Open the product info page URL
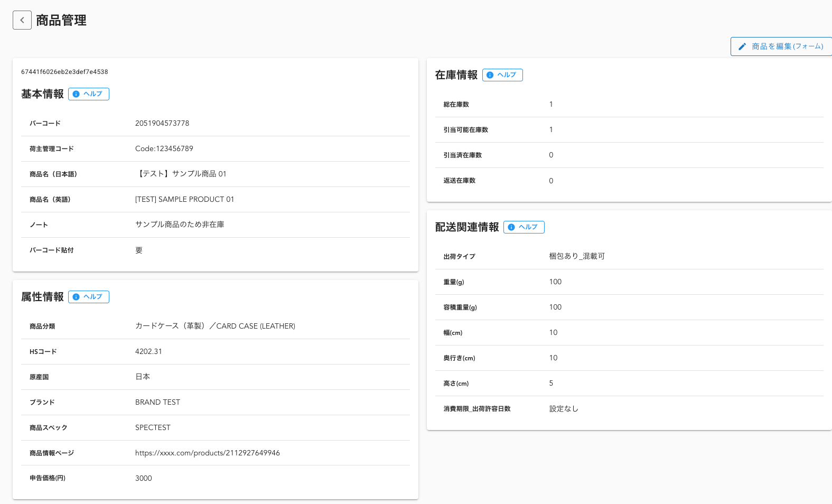832x504 pixels. (x=207, y=453)
